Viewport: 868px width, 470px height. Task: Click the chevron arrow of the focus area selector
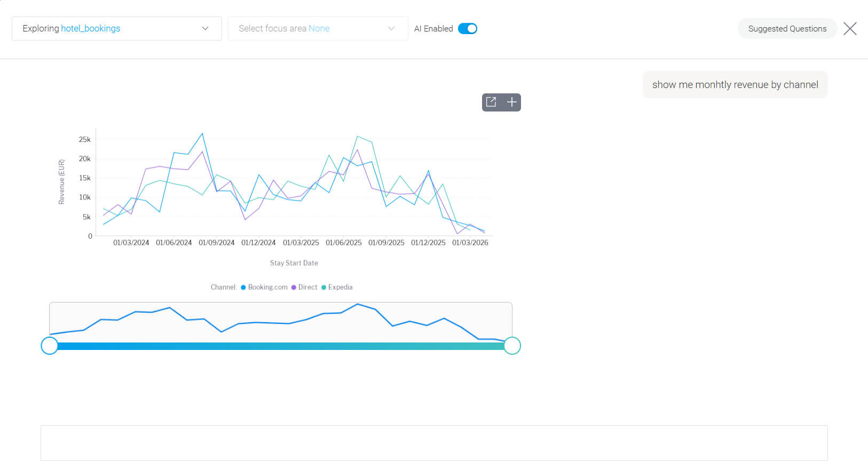coord(391,28)
